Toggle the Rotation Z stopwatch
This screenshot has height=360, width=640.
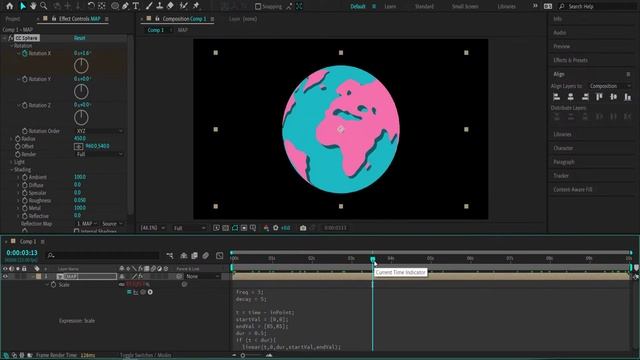coord(25,105)
